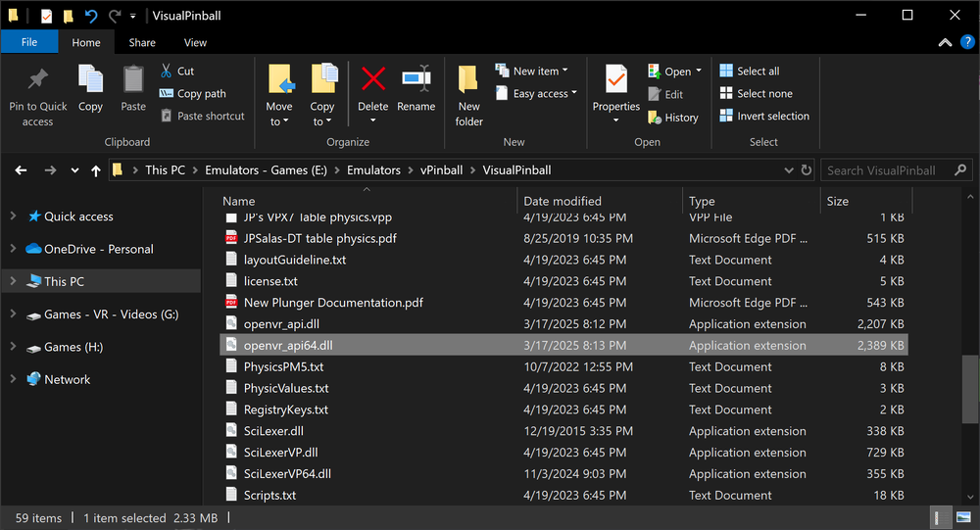Click the Copy icon in Clipboard group
Image resolution: width=980 pixels, height=530 pixels.
pos(90,79)
